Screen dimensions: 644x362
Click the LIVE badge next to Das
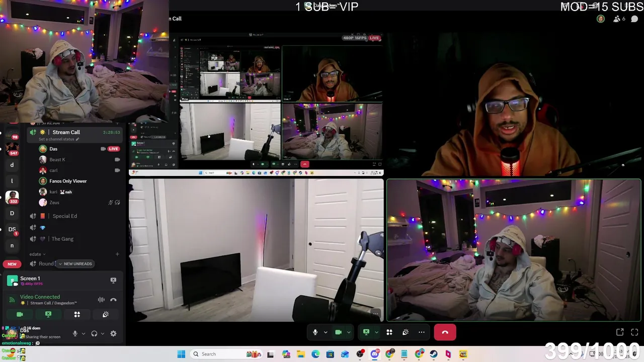tap(114, 149)
